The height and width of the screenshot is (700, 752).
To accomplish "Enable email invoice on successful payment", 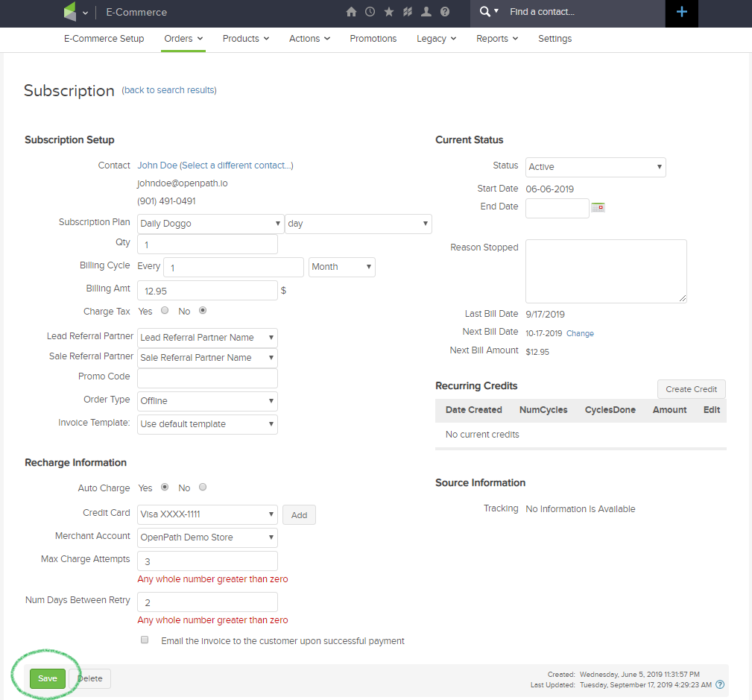I will pyautogui.click(x=145, y=640).
